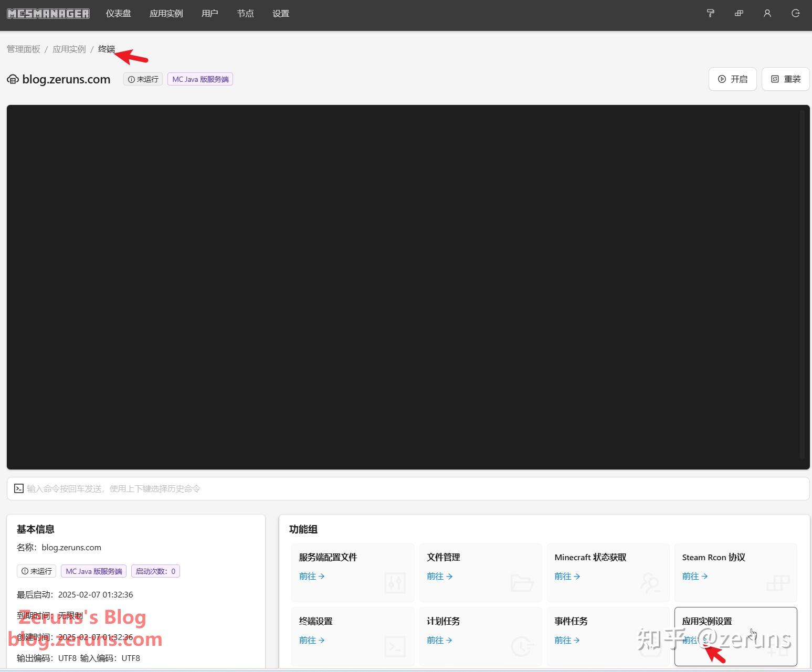Click the 开启 start button
812x672 pixels.
[x=733, y=79]
